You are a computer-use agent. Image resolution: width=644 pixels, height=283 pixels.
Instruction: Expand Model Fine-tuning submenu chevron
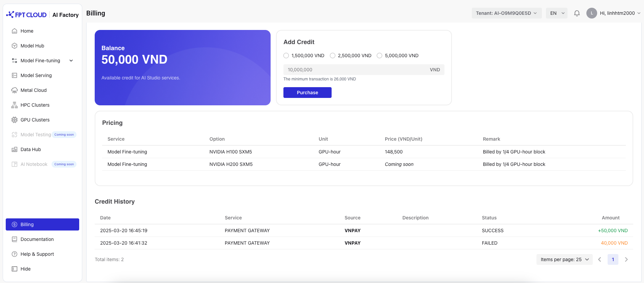click(71, 61)
